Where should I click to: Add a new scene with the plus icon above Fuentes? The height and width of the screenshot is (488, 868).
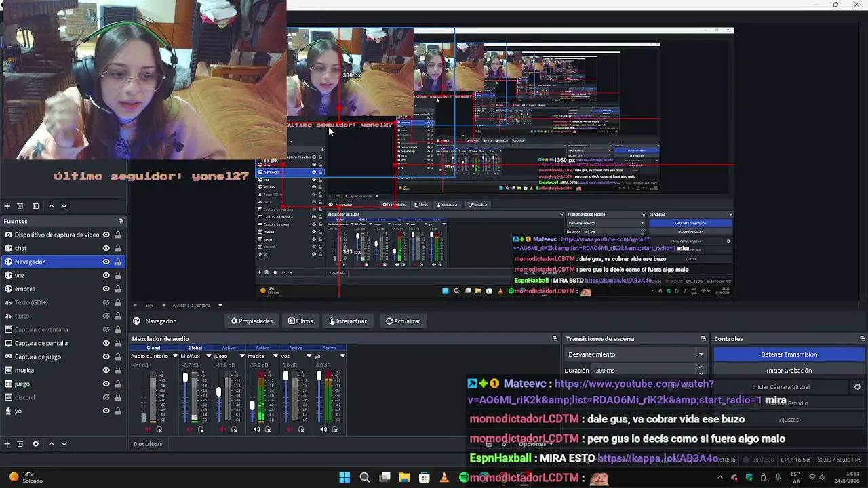coord(7,206)
